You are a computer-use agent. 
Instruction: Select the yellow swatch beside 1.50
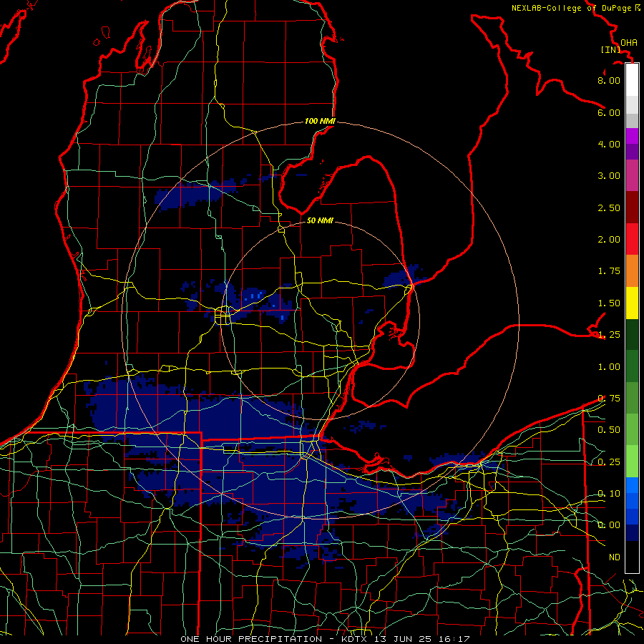pos(632,303)
